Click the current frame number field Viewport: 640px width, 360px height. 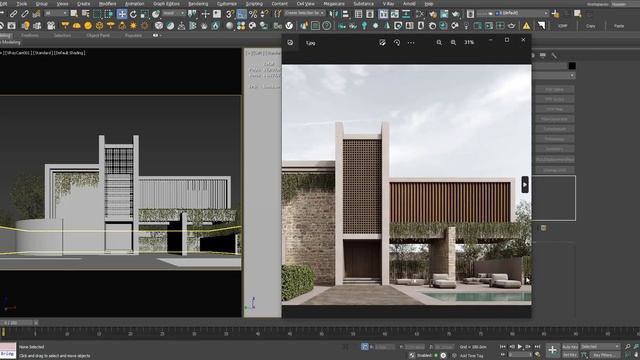[x=520, y=355]
